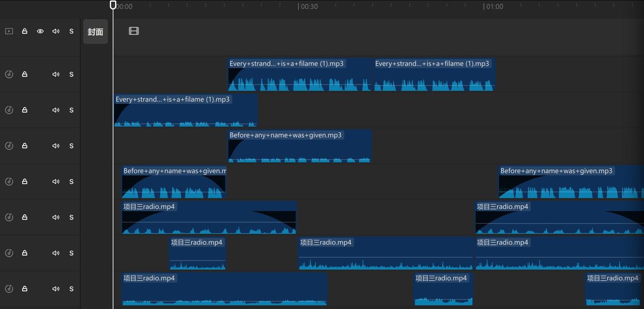Solo the top audio track

71,74
